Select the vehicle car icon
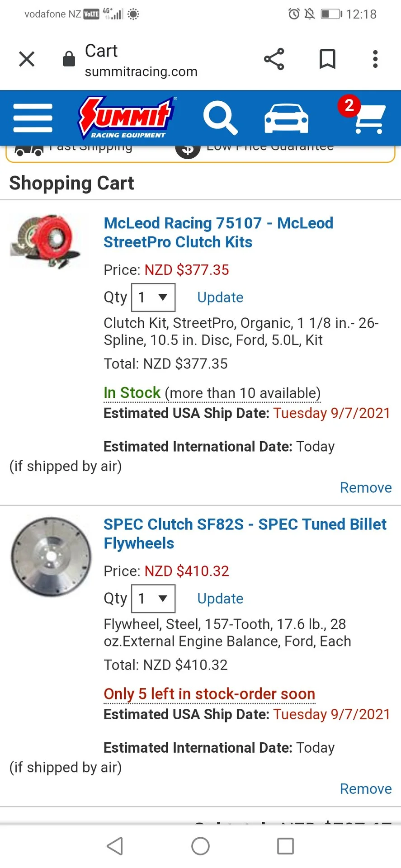This screenshot has width=401, height=868. click(287, 118)
